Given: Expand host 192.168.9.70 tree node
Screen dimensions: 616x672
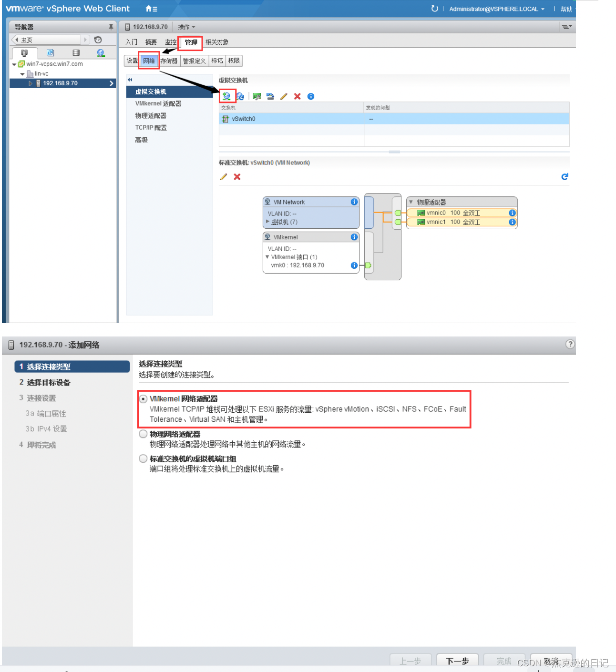Looking at the screenshot, I should 30,83.
